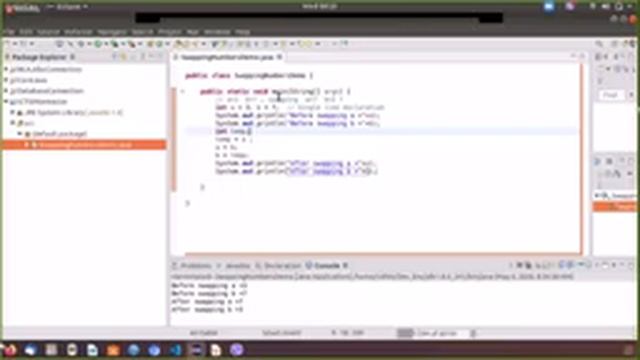The image size is (640, 360).
Task: Select the DatabaseConnection project
Action: pyautogui.click(x=47, y=91)
